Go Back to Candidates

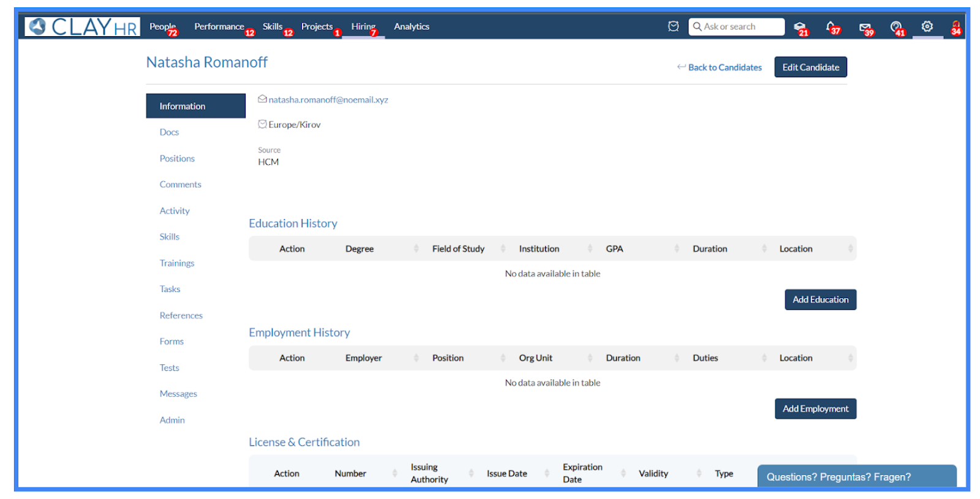click(x=725, y=67)
